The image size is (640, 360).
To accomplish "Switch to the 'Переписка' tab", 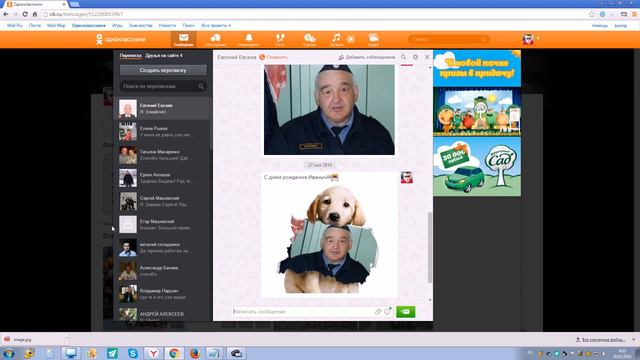I will pyautogui.click(x=131, y=56).
